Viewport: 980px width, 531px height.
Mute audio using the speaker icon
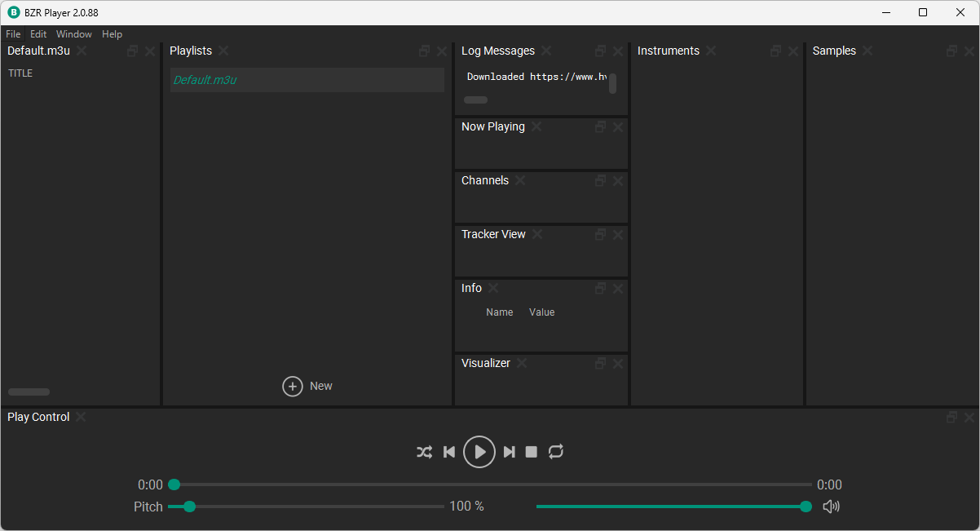coord(831,507)
